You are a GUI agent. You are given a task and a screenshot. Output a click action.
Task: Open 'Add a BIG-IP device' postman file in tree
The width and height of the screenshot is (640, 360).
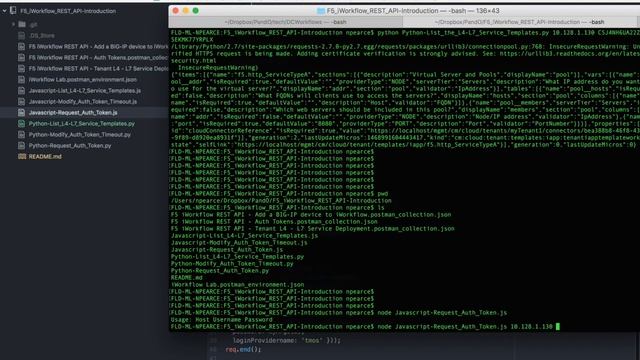pos(98,47)
